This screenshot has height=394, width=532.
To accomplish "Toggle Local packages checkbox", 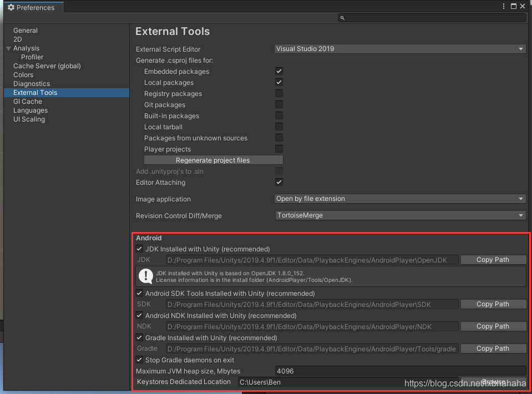I will pos(279,82).
